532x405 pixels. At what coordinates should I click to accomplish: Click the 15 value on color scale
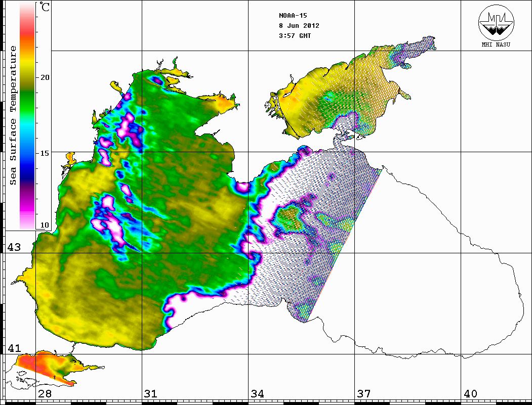pyautogui.click(x=45, y=153)
